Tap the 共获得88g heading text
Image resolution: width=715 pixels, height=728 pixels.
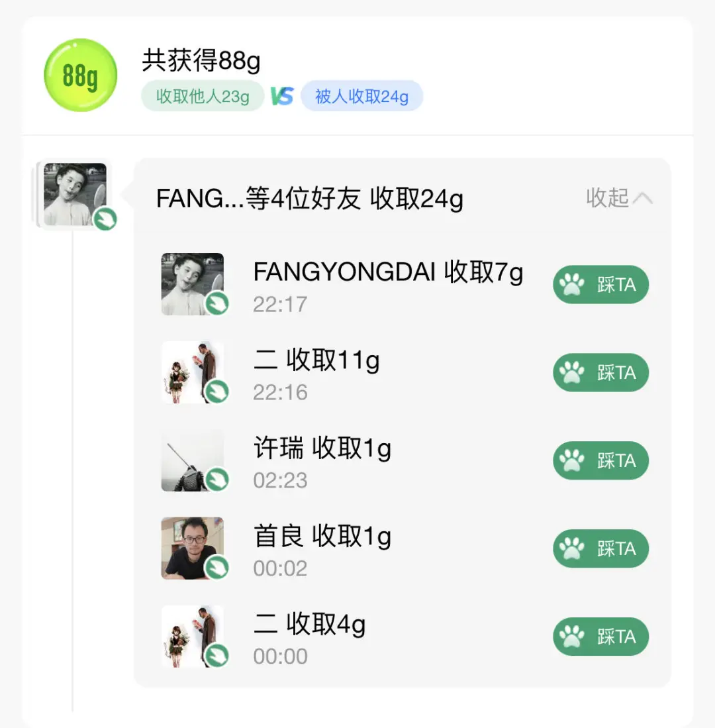(x=201, y=62)
